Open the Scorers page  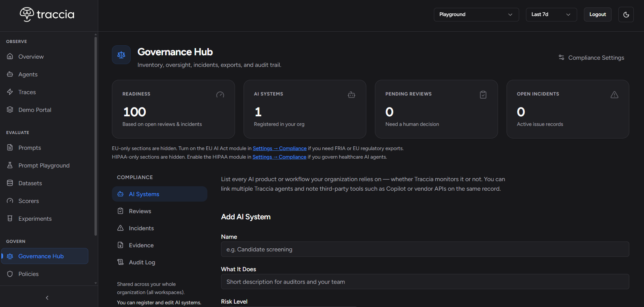click(29, 201)
